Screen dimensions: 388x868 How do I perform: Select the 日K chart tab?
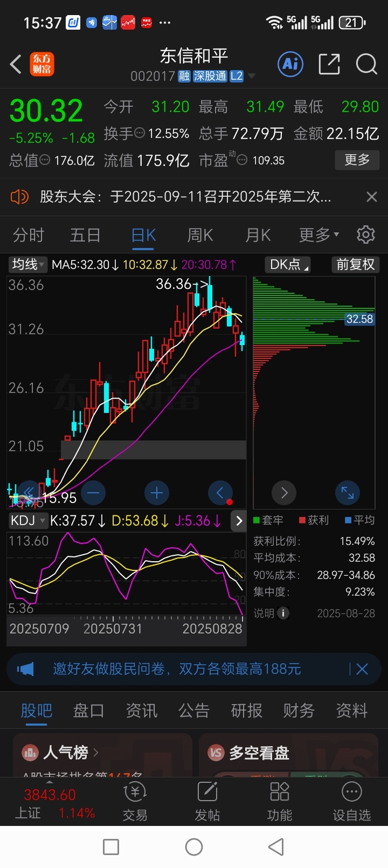pyautogui.click(x=143, y=236)
